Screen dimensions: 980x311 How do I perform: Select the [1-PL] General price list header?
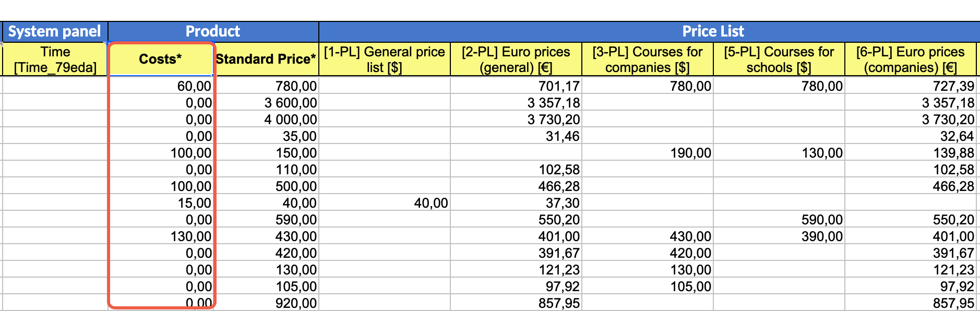pos(385,59)
